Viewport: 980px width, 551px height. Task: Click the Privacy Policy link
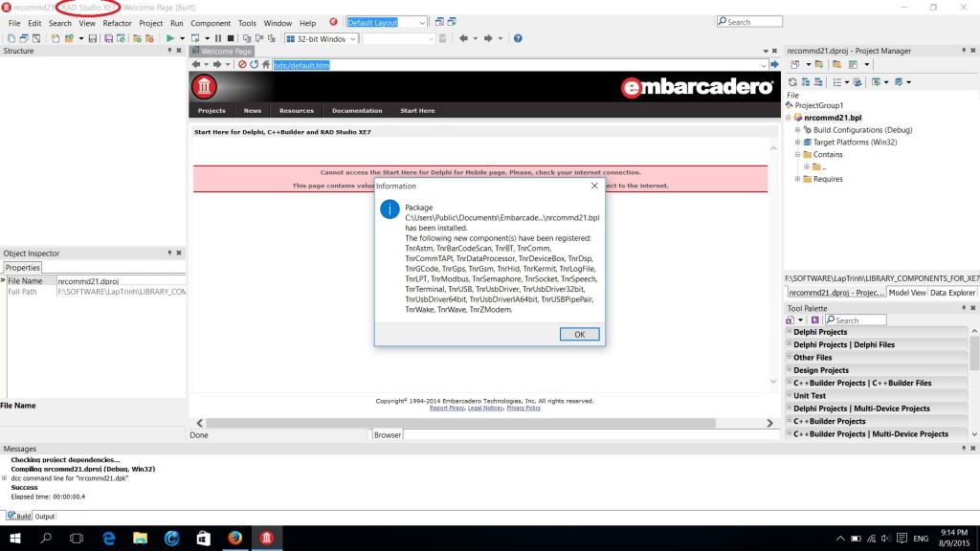pos(523,408)
